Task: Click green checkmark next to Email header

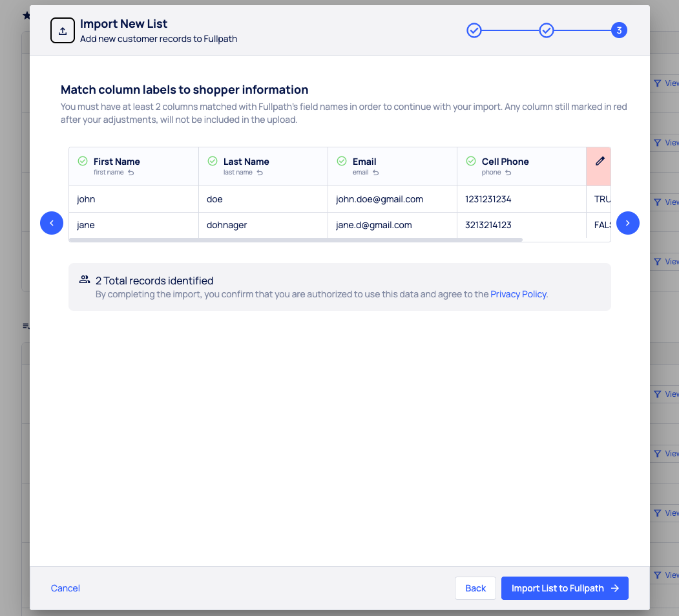Action: click(x=342, y=161)
